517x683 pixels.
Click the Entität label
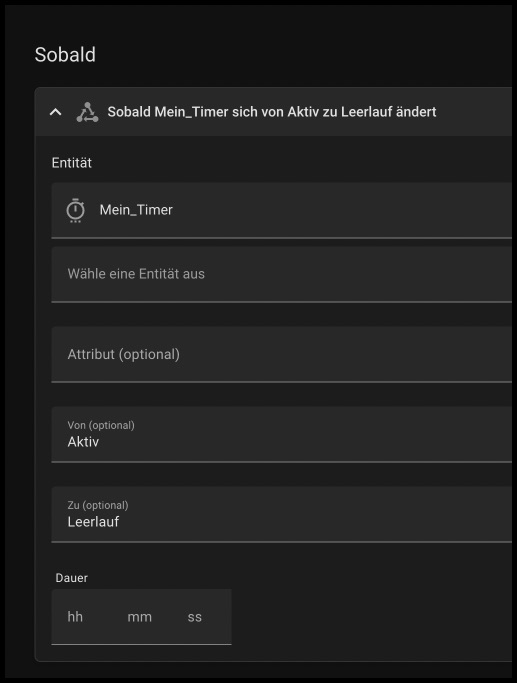[x=71, y=163]
